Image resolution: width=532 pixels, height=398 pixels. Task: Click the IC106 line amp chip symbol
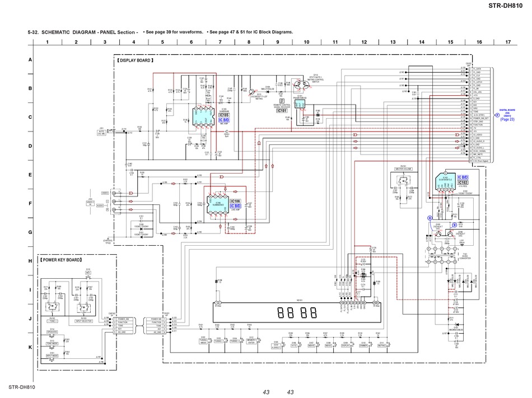pos(218,204)
